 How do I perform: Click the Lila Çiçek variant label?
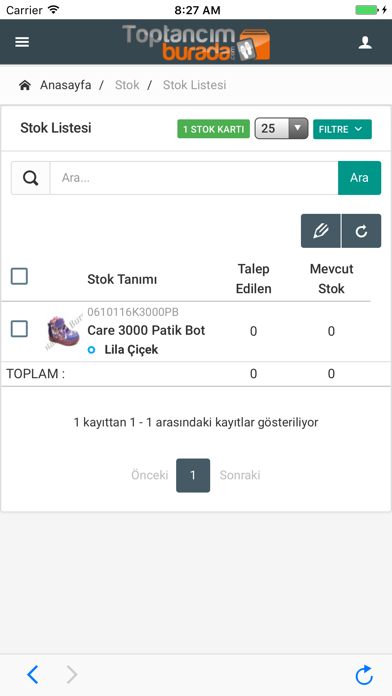pos(131,350)
